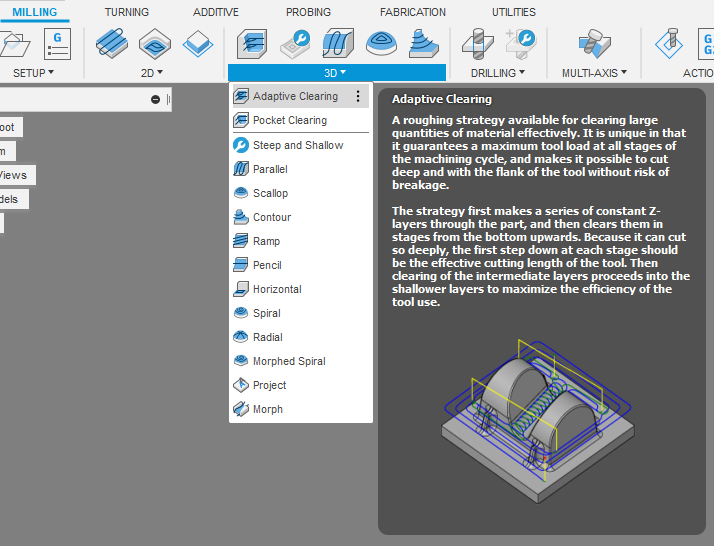The height and width of the screenshot is (546, 714).
Task: Open the 2D dropdown menu
Action: tap(152, 73)
